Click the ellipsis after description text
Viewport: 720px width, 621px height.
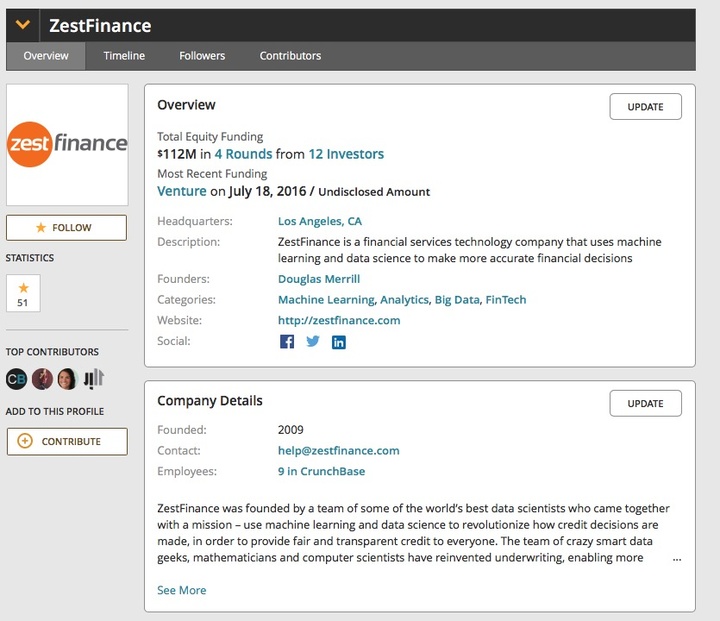coord(677,559)
